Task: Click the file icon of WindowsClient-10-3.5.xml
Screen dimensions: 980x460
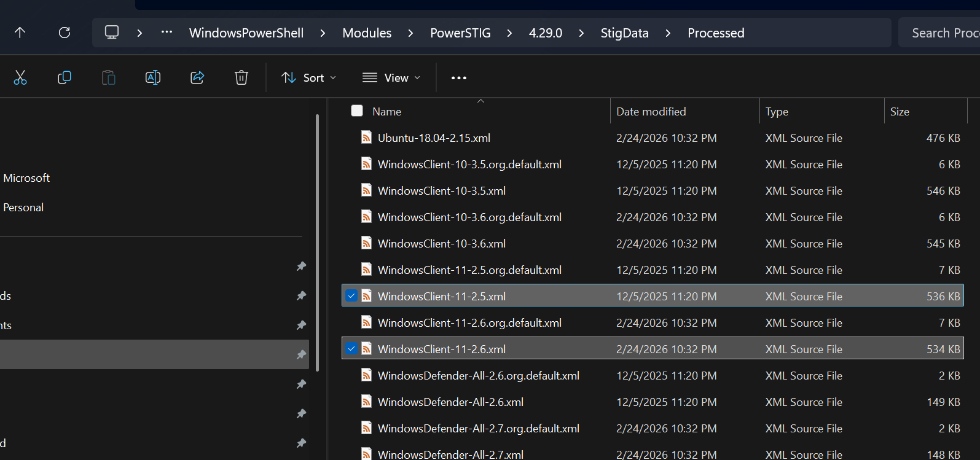Action: (x=366, y=190)
